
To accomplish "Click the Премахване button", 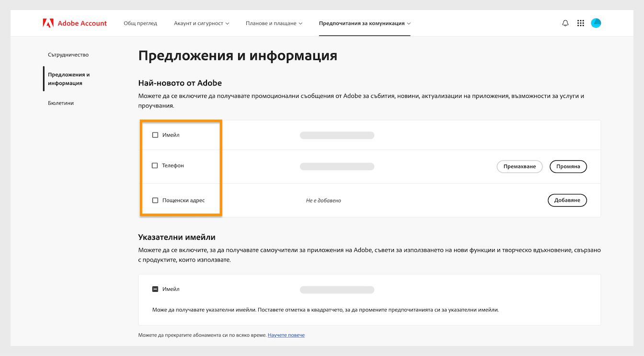I will (x=519, y=166).
